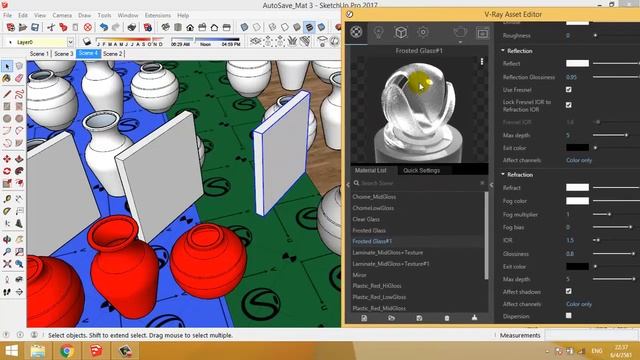
Task: Pick the Paint Bucket tool
Action: [7, 79]
